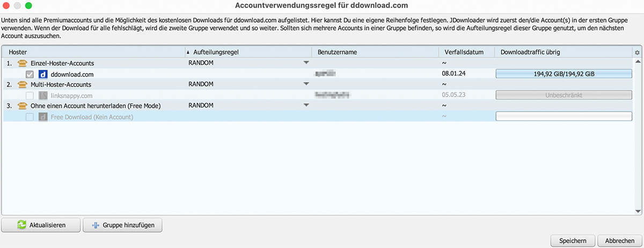Open Aufteilungsregel dropdown for Einzel-Hoster-Accounts
The image size is (644, 248).
pos(306,63)
